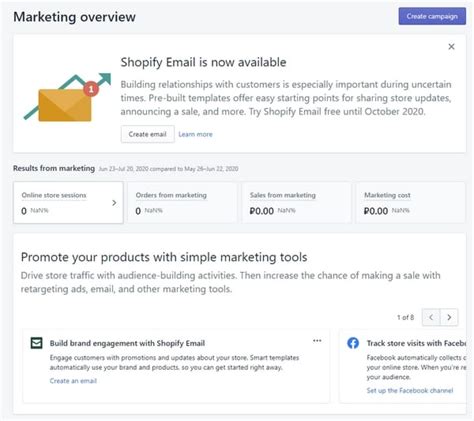Image resolution: width=474 pixels, height=421 pixels.
Task: Open Set up the Facebook channel link
Action: pos(410,390)
